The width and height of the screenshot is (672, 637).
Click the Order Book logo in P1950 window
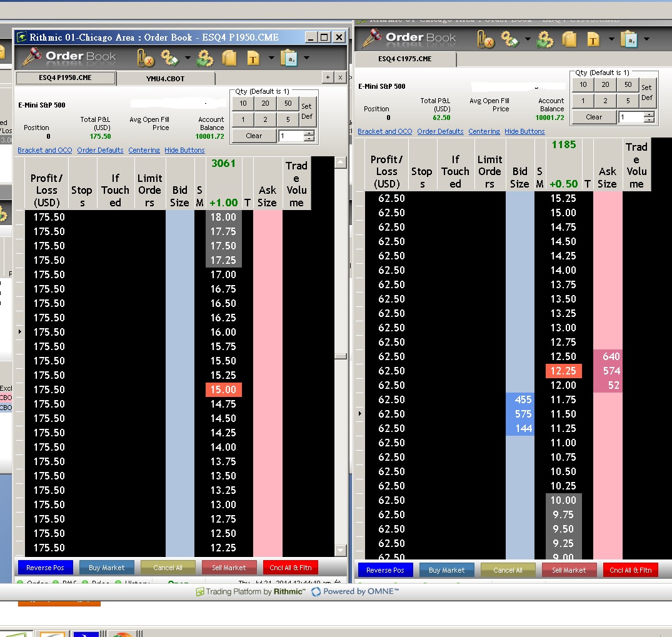pyautogui.click(x=70, y=57)
